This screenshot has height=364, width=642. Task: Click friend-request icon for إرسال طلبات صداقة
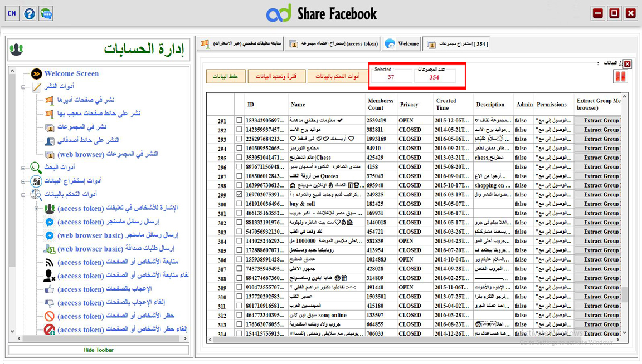pyautogui.click(x=50, y=249)
